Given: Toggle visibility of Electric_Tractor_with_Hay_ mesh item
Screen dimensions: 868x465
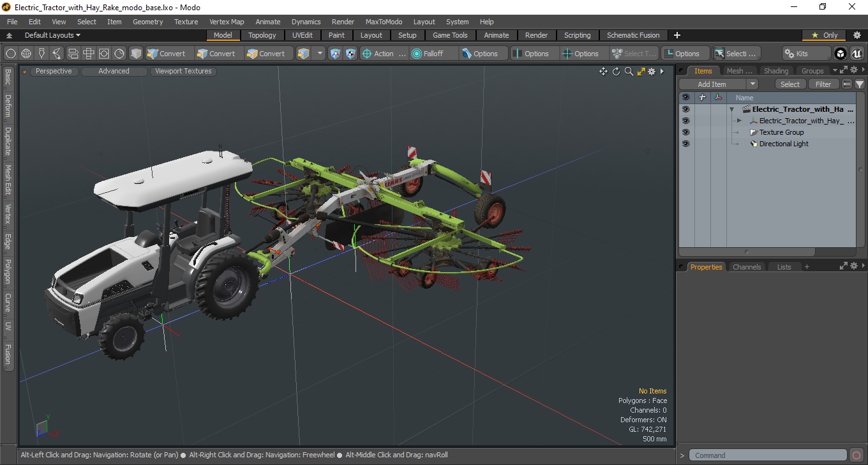Looking at the screenshot, I should [x=685, y=121].
